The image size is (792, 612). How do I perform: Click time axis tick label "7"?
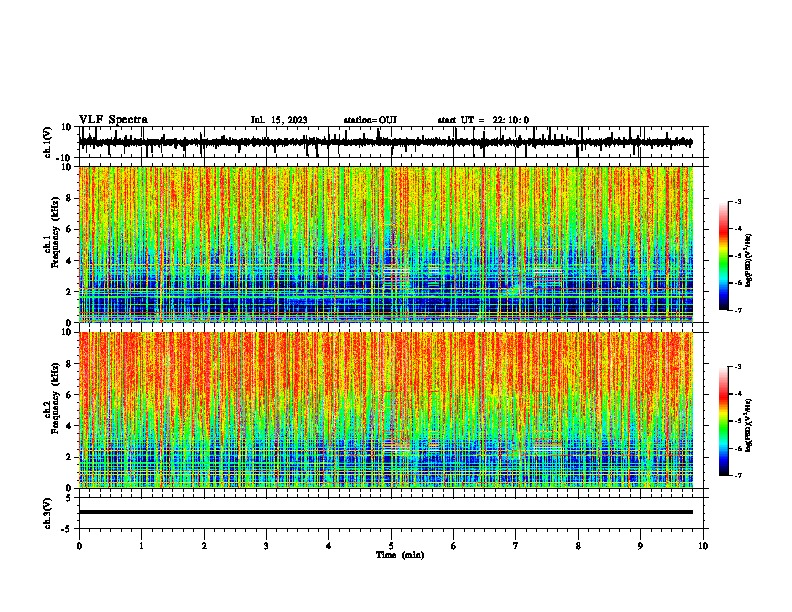pos(516,546)
